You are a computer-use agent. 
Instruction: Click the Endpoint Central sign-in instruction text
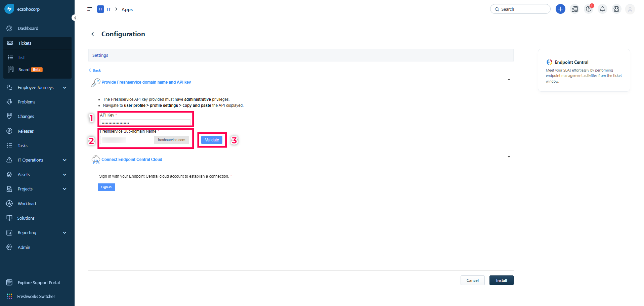164,176
